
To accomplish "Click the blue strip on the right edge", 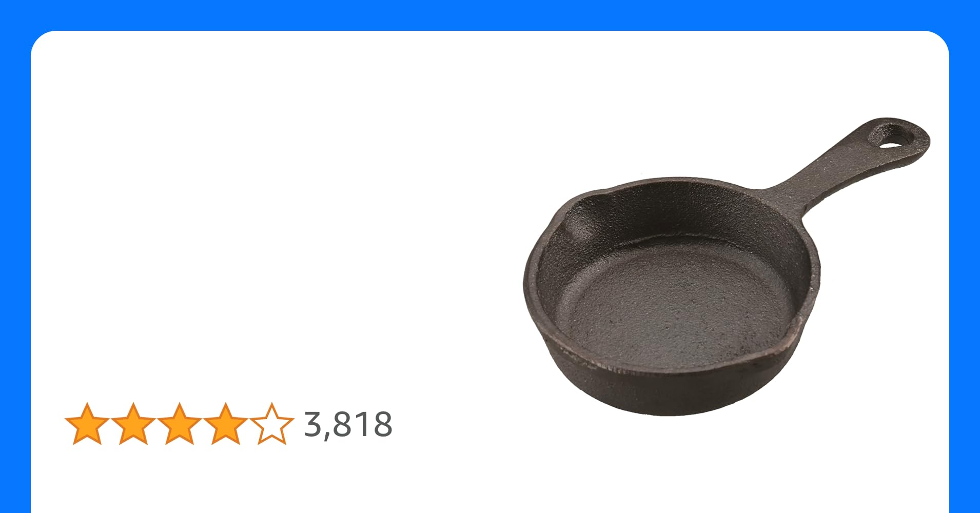I will click(x=965, y=272).
